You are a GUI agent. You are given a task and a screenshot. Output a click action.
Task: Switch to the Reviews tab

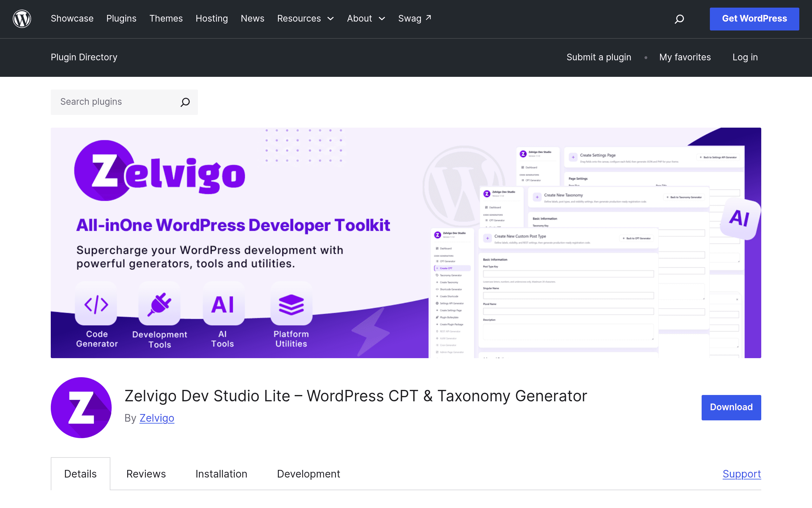click(x=146, y=474)
